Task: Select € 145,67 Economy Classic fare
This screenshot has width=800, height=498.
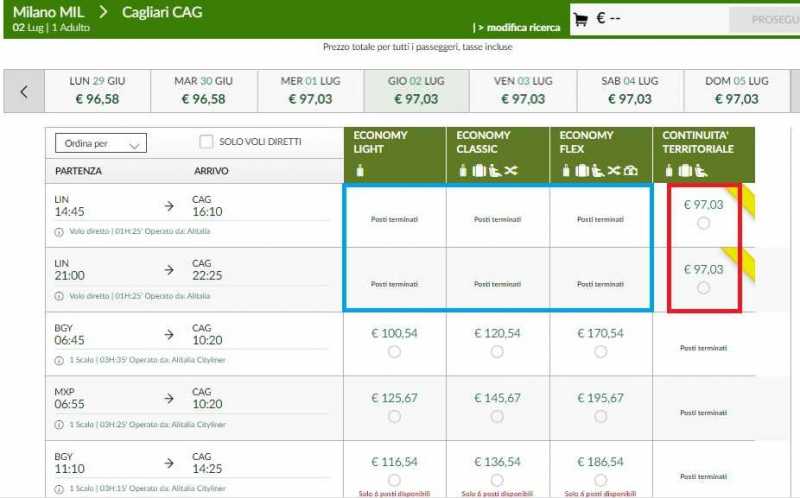Action: tap(497, 416)
